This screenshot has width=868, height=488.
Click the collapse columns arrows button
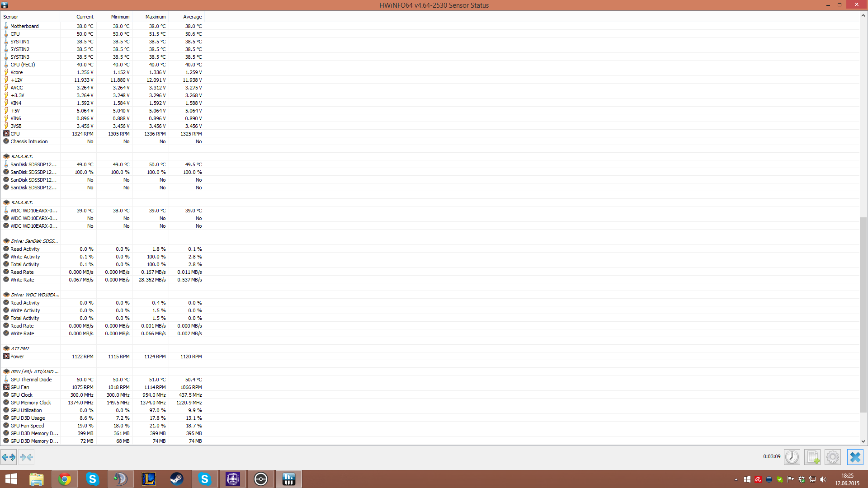(27, 457)
